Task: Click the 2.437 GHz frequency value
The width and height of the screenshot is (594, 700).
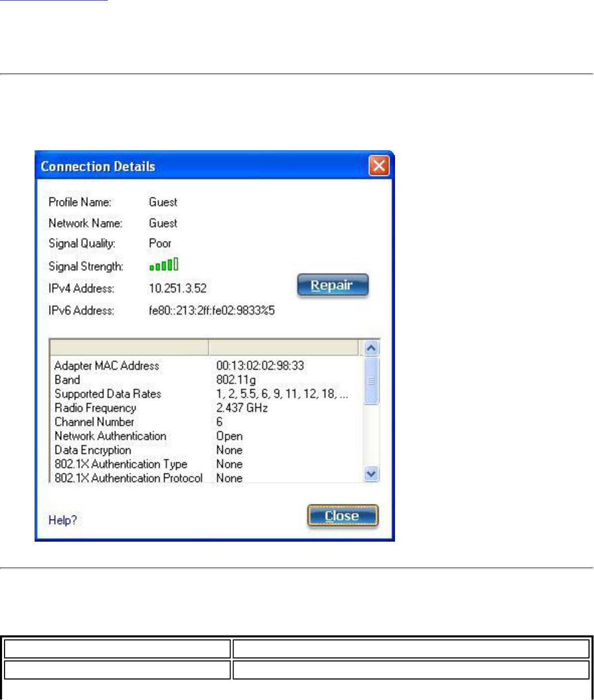Action: [242, 408]
